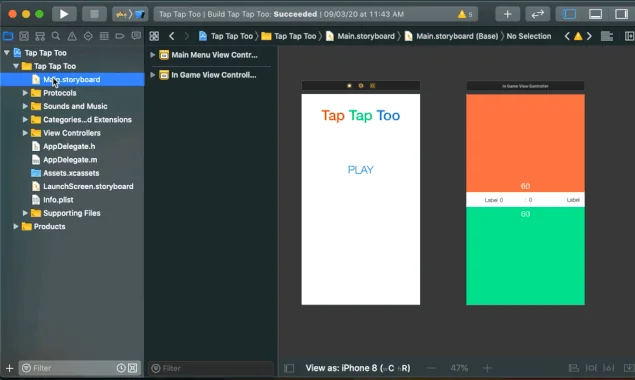
Task: Click the document outline Filter field
Action: (x=211, y=368)
